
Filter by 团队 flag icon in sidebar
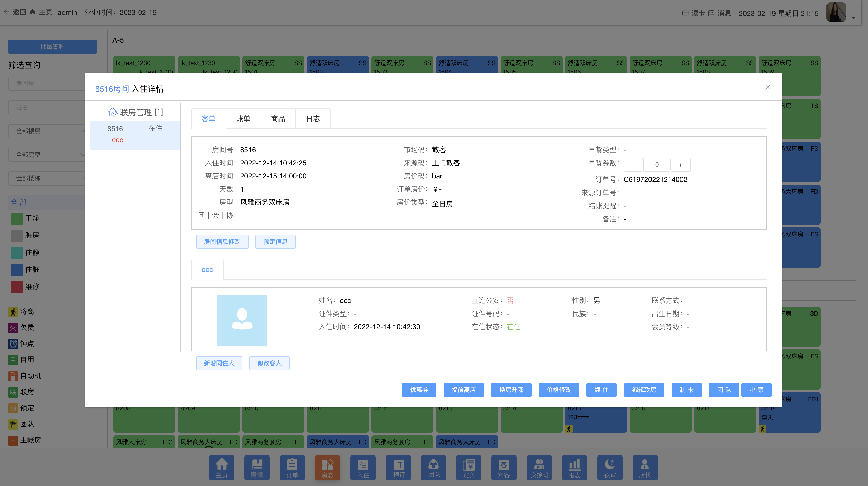(13, 424)
